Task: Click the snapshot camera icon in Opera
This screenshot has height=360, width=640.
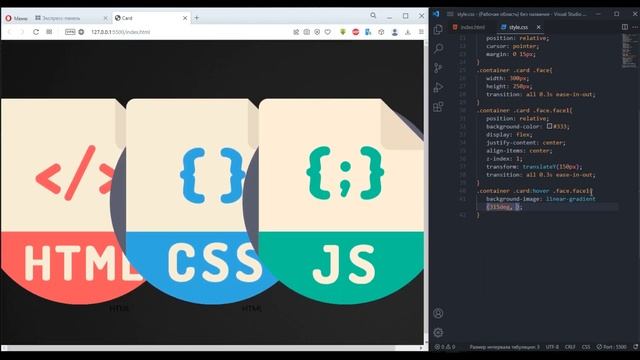Action: point(307,32)
